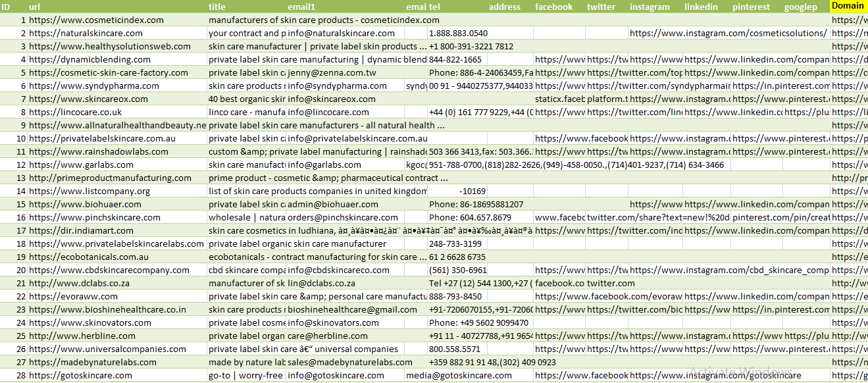Select the https://www.cbdskincarecompany.com url cell
Viewport: 868px width, 383px height.
[117, 270]
